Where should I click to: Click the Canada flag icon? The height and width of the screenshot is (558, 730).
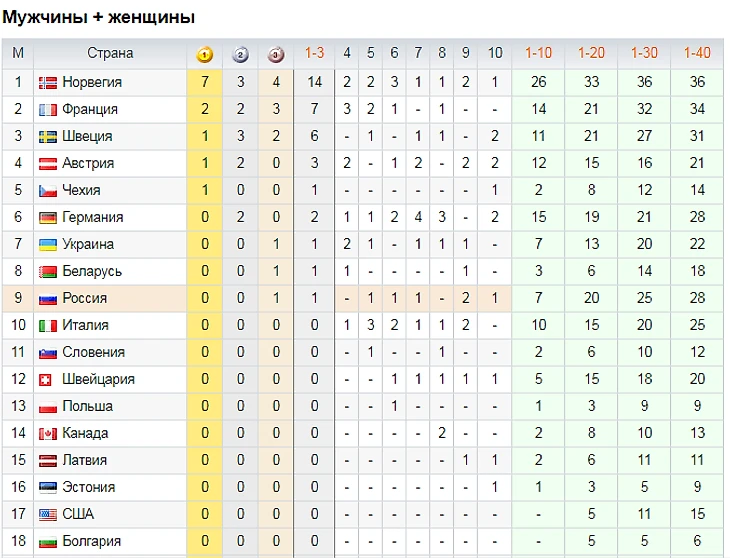click(x=47, y=434)
